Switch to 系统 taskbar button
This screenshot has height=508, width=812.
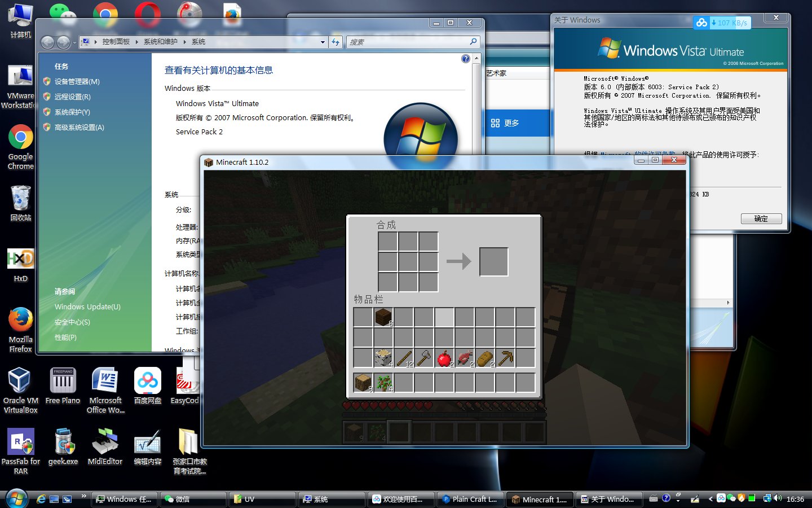click(332, 499)
